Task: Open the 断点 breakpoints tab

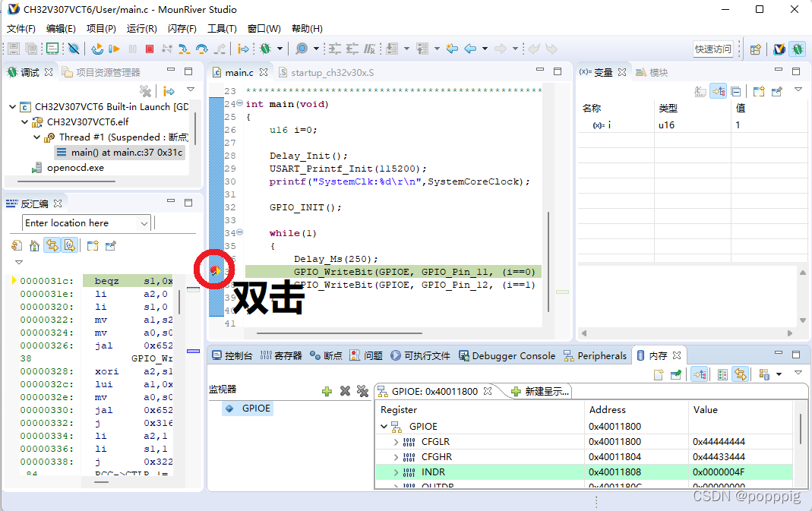Action: pos(326,355)
